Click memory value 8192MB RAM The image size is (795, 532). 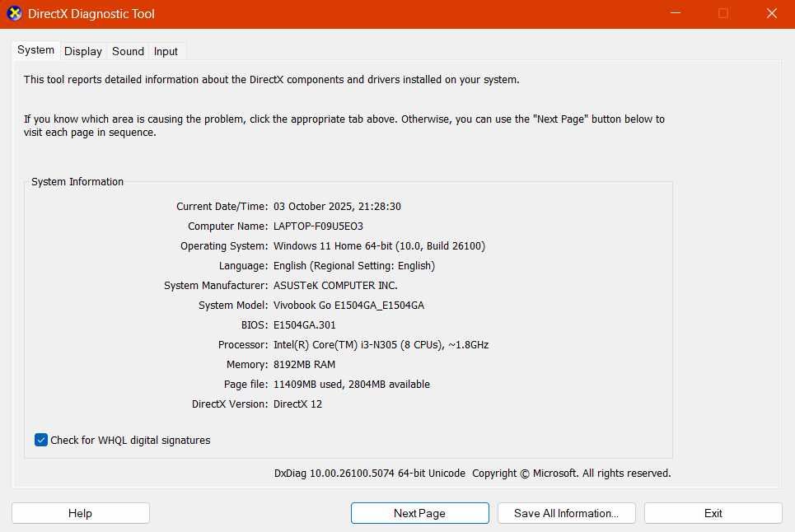point(304,364)
